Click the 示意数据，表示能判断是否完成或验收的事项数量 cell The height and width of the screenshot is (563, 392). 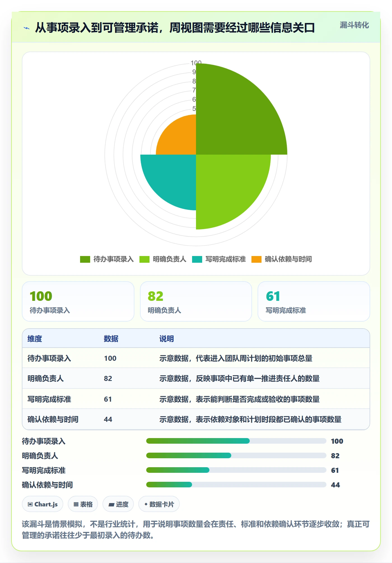point(239,399)
